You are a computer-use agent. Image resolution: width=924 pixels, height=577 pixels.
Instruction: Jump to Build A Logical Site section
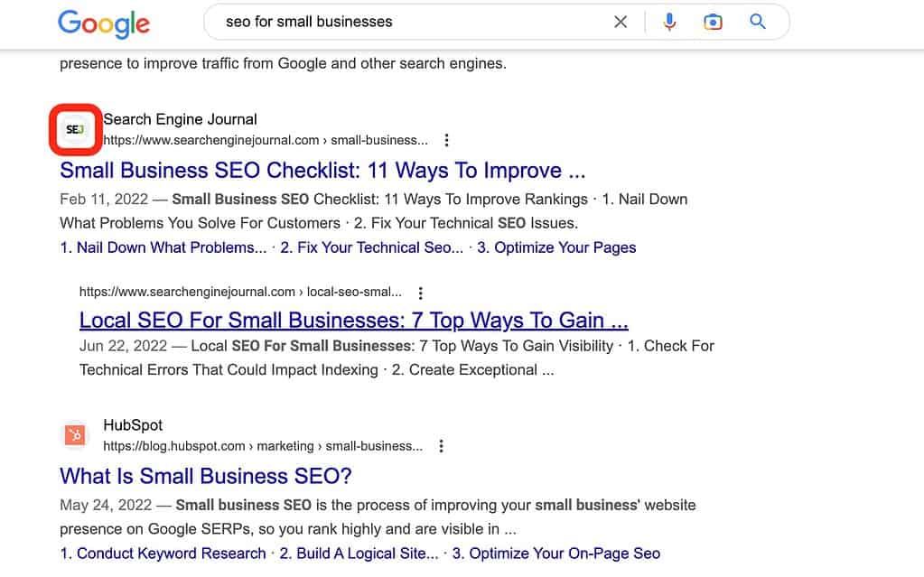[359, 554]
